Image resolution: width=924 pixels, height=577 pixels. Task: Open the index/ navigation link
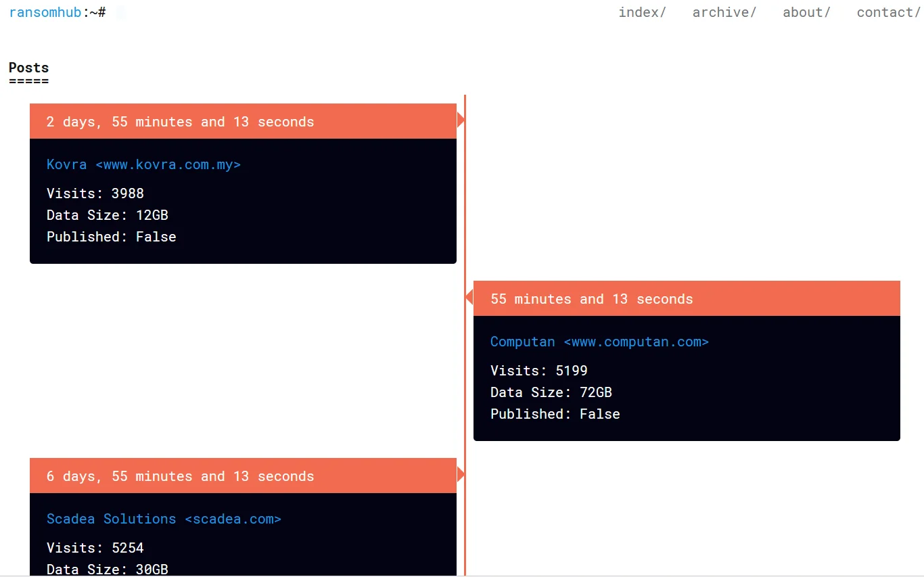click(x=642, y=12)
